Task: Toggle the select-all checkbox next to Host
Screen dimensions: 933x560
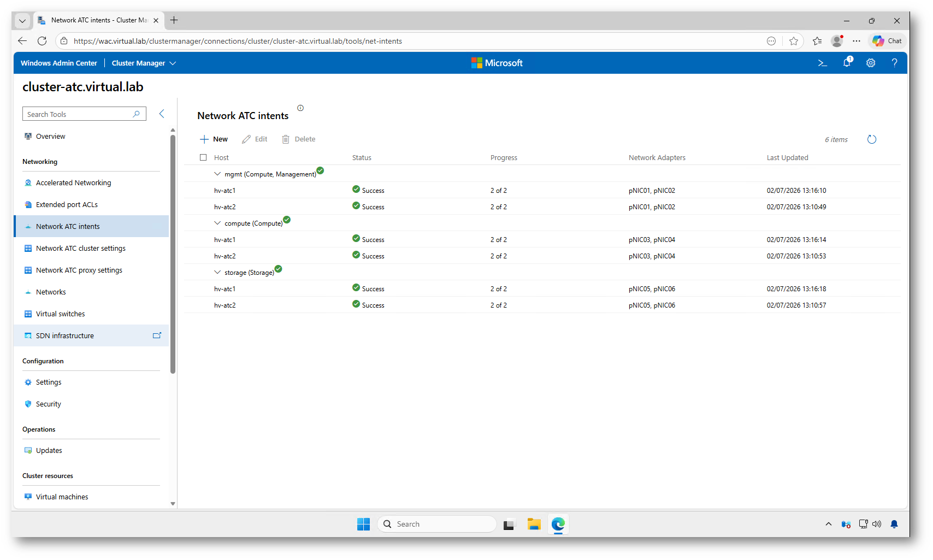Action: point(203,157)
